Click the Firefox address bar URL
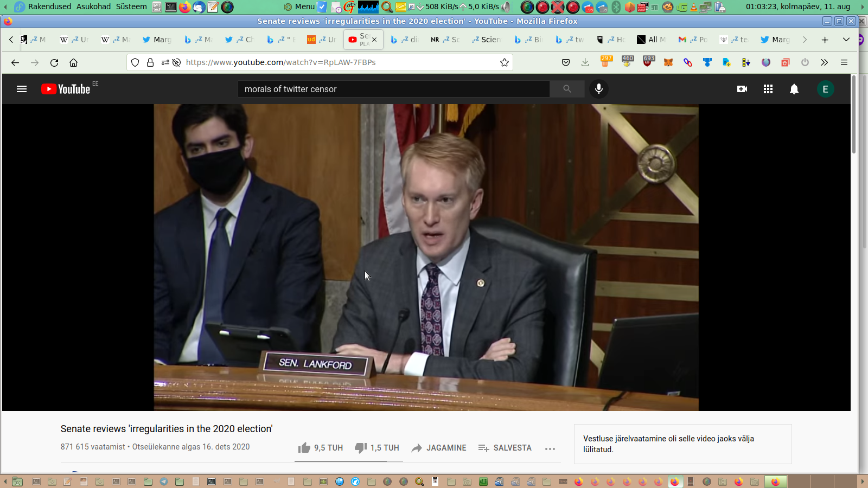The image size is (868, 488). click(x=281, y=62)
